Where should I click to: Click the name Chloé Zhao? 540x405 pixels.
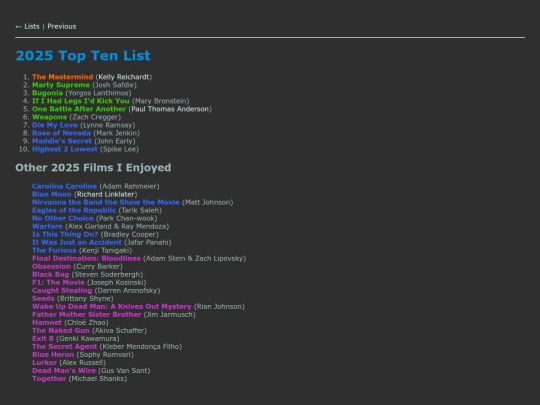[x=86, y=323]
